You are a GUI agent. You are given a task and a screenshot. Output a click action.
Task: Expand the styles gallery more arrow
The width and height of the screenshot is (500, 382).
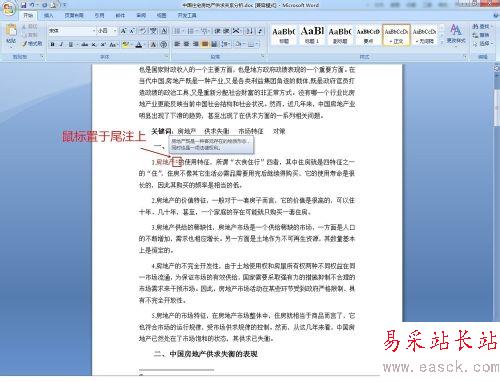(442, 42)
